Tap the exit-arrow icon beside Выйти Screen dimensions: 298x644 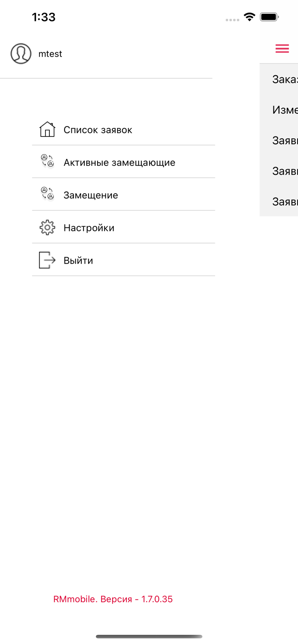pos(47,260)
